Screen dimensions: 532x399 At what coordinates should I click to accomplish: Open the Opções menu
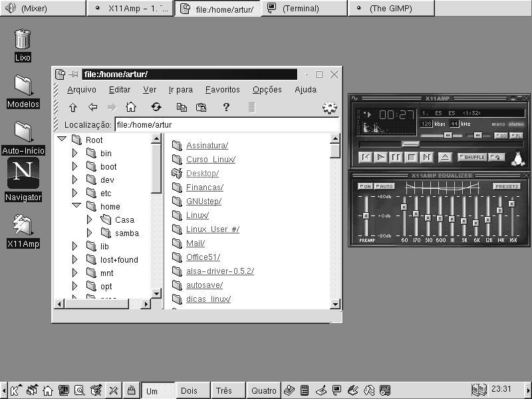coord(267,90)
